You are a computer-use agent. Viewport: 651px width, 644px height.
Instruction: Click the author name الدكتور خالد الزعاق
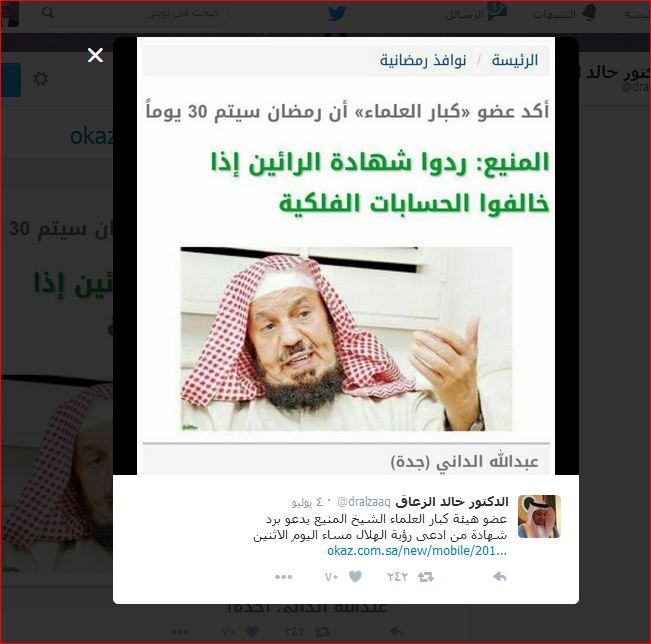click(x=452, y=502)
